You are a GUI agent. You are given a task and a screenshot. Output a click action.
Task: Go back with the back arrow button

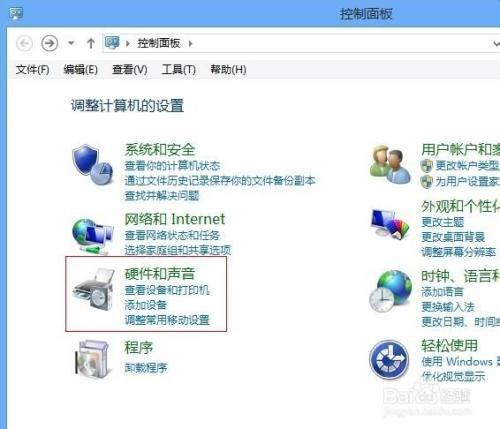coord(24,43)
